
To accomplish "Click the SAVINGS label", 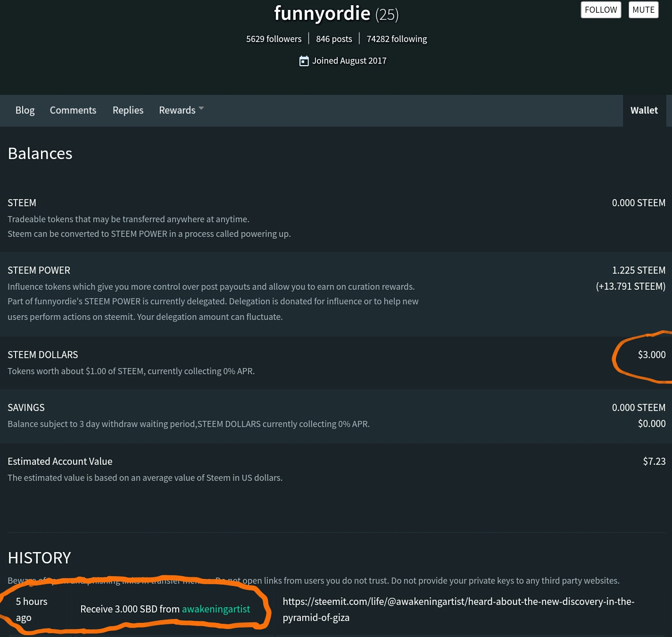I will (26, 408).
